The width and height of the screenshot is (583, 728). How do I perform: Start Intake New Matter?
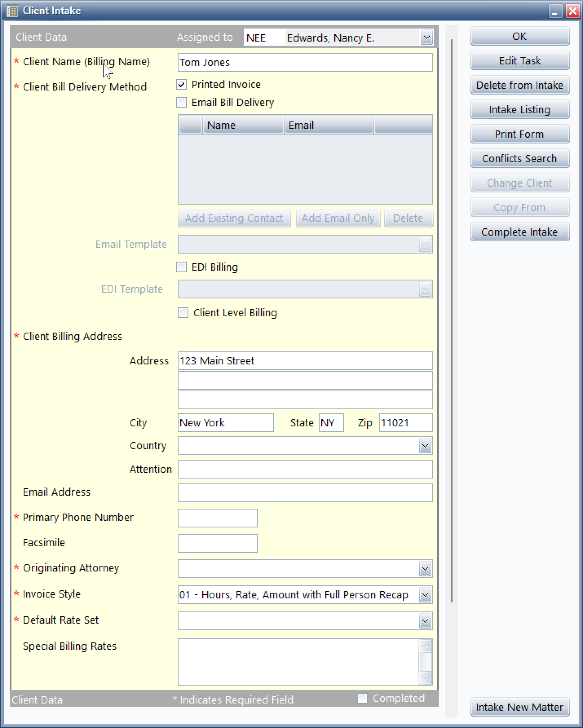[x=520, y=707]
